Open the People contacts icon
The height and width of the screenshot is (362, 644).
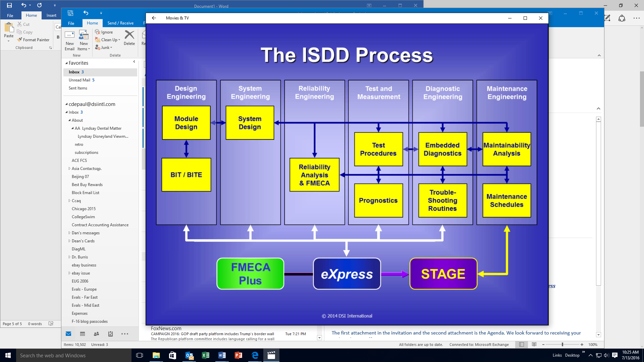(x=97, y=334)
